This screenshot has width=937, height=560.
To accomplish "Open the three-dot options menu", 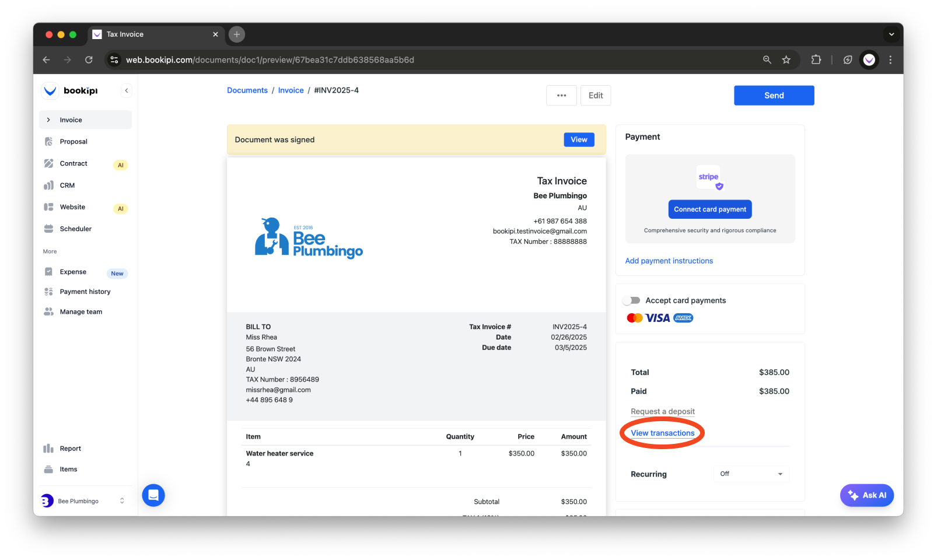I will point(561,95).
